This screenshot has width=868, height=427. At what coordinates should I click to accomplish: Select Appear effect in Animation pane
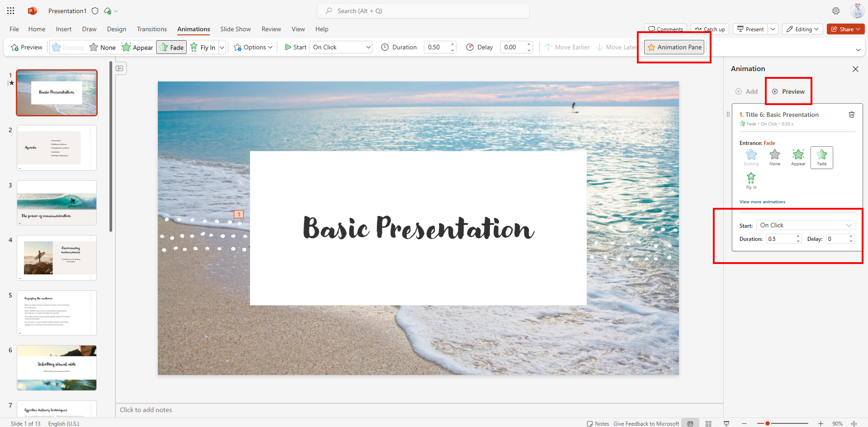click(x=798, y=158)
